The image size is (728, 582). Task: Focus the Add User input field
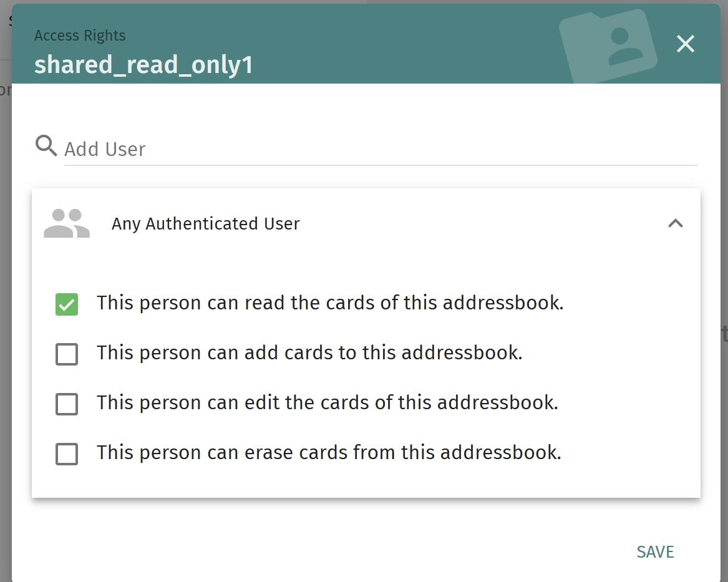(381, 150)
